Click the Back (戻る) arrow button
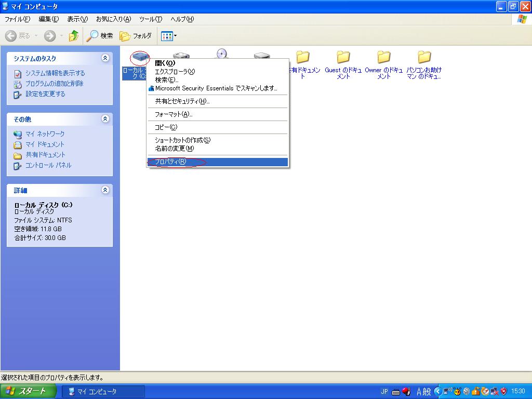 click(18, 36)
